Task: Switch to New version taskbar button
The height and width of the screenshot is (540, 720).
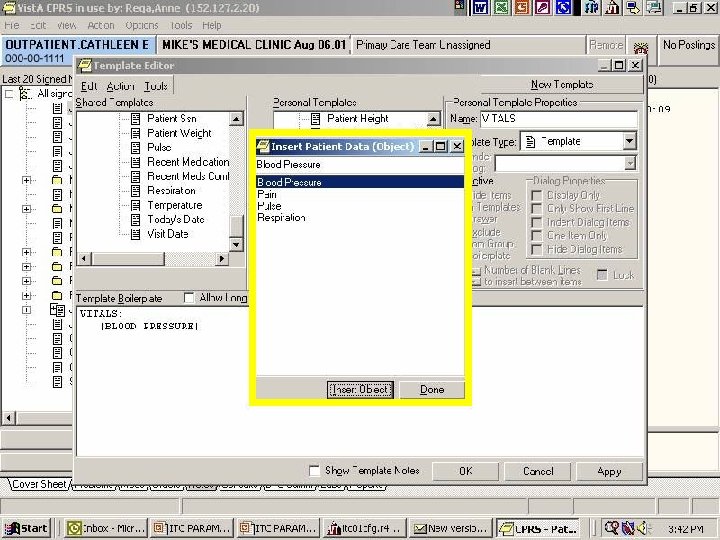Action: pos(450,529)
